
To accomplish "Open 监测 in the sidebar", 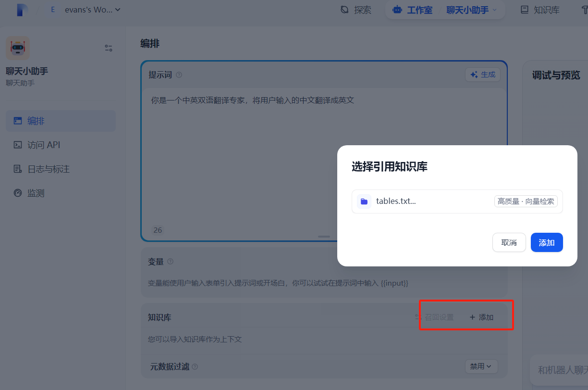I will click(x=61, y=193).
